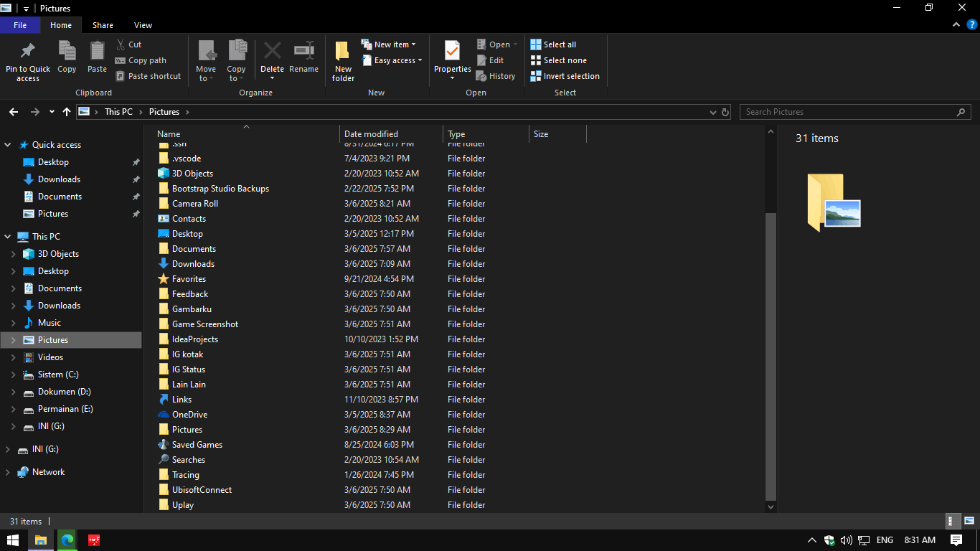Open Google Chrome from the taskbar
Screen dimensions: 980x551
pos(67,540)
